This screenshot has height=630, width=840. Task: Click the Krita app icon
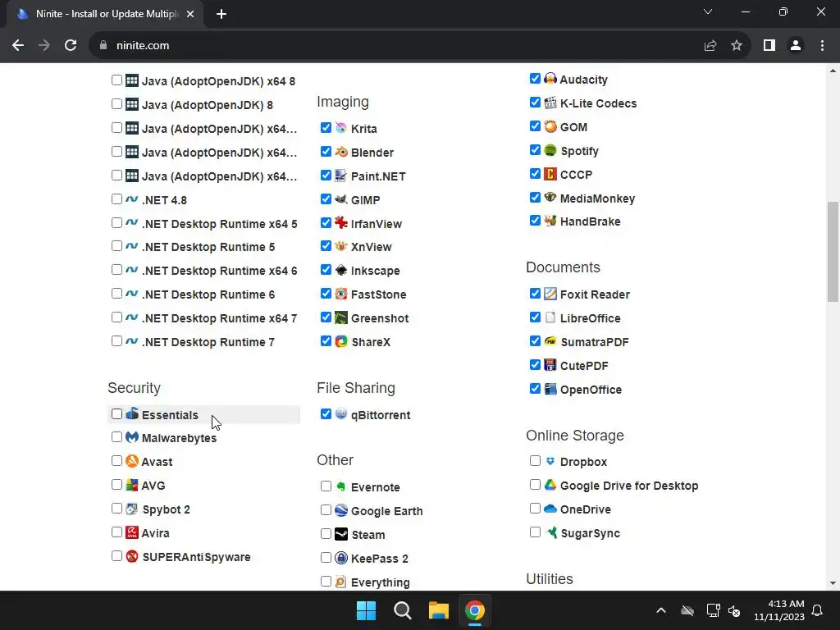[340, 128]
